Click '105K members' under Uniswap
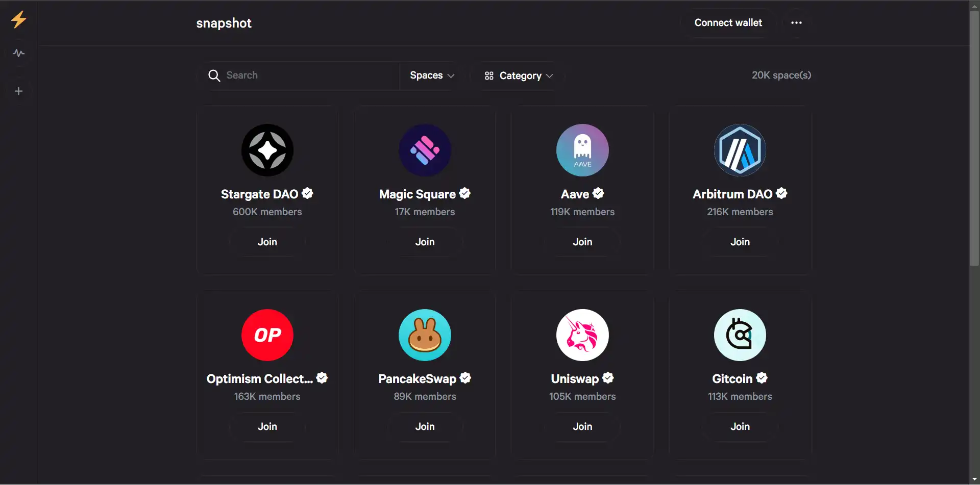The height and width of the screenshot is (485, 980). tap(582, 396)
